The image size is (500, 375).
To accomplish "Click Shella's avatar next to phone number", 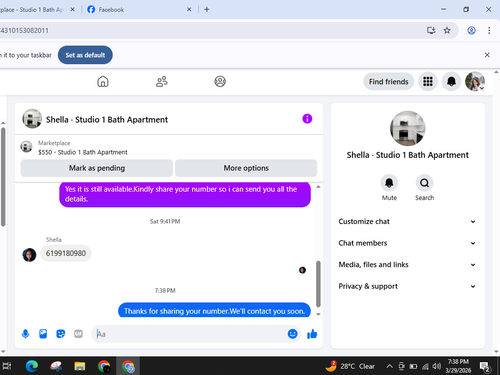I will click(29, 255).
